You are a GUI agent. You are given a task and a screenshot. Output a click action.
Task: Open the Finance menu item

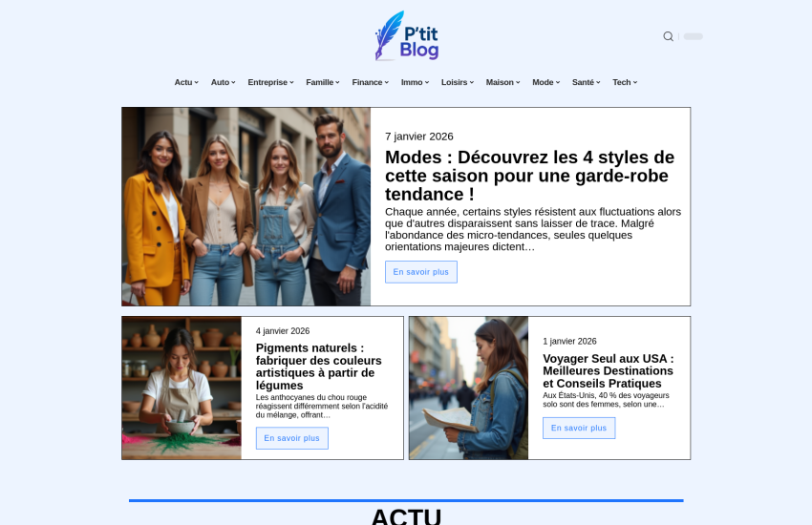click(x=371, y=82)
